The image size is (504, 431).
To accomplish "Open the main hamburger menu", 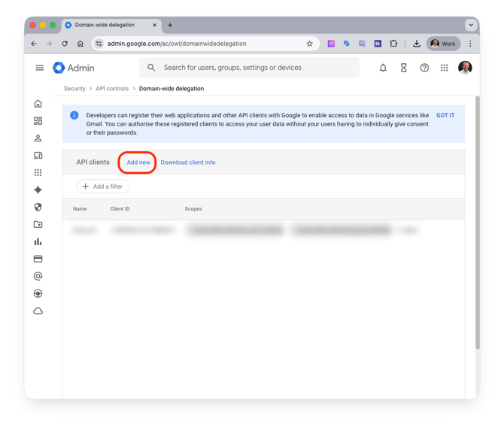I will click(x=39, y=68).
